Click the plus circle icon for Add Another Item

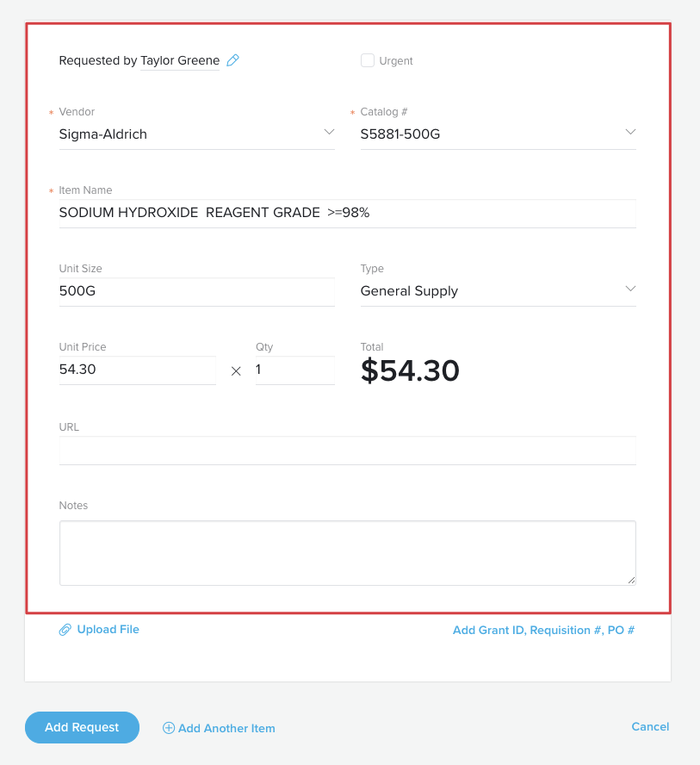click(168, 728)
